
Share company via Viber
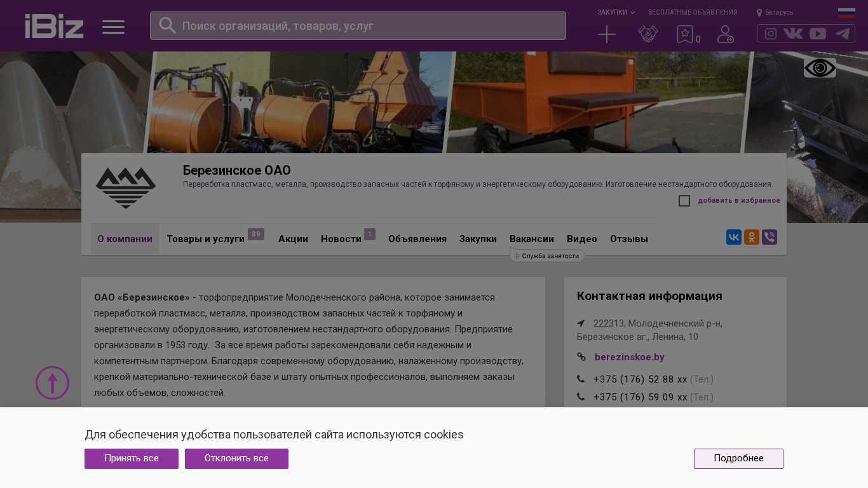point(770,237)
